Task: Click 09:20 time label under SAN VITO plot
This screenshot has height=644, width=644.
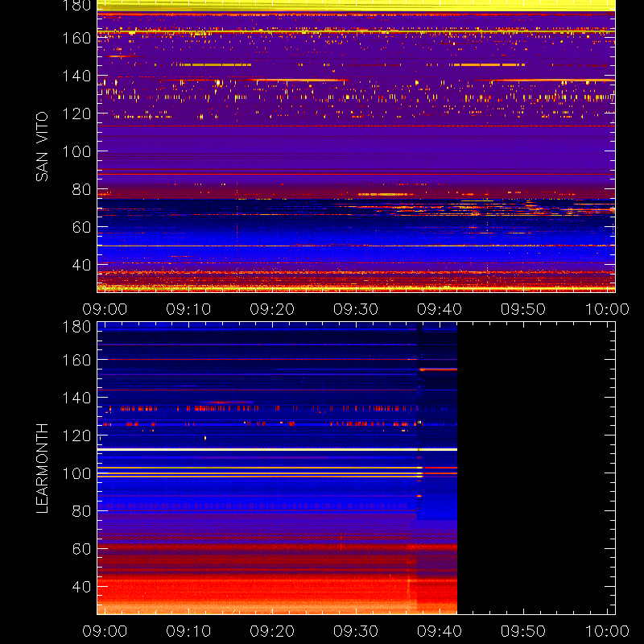Action: 272,309
